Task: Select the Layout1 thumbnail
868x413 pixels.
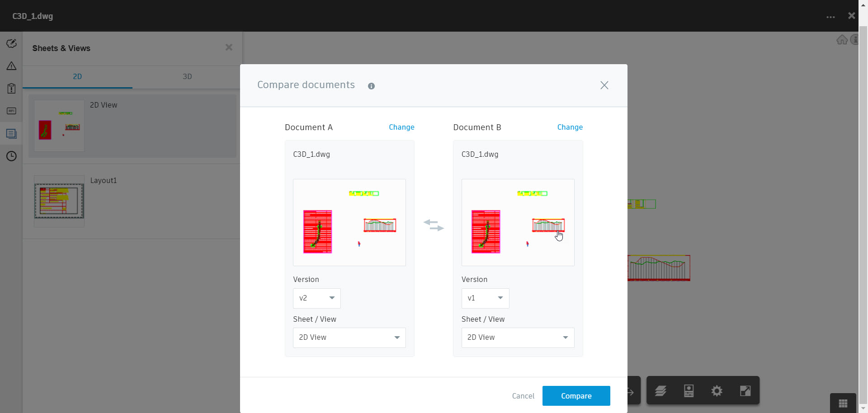Action: (59, 201)
